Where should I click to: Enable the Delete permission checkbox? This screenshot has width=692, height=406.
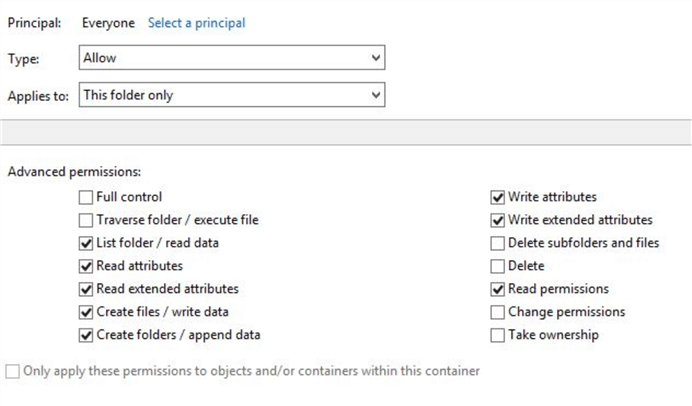tap(497, 266)
